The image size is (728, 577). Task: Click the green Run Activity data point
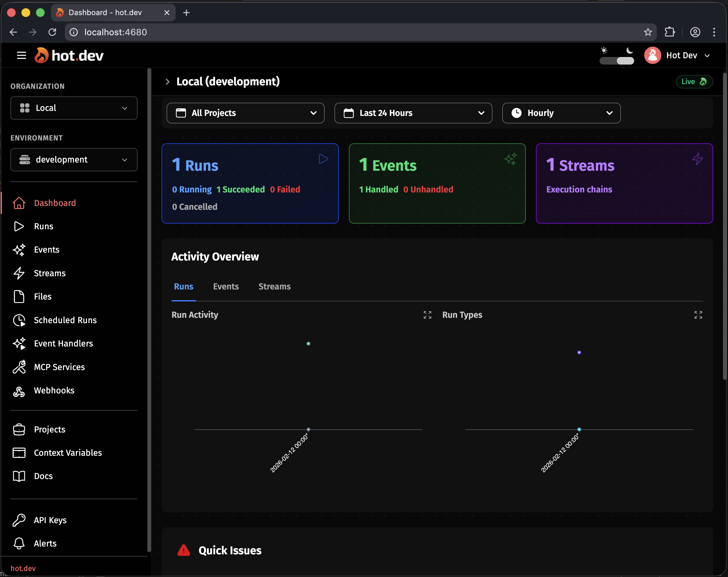tap(308, 344)
